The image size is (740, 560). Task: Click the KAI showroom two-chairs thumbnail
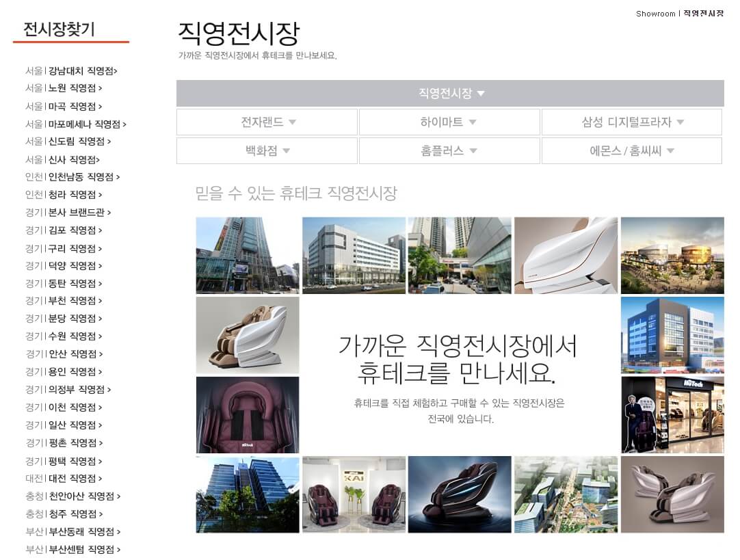(x=354, y=494)
